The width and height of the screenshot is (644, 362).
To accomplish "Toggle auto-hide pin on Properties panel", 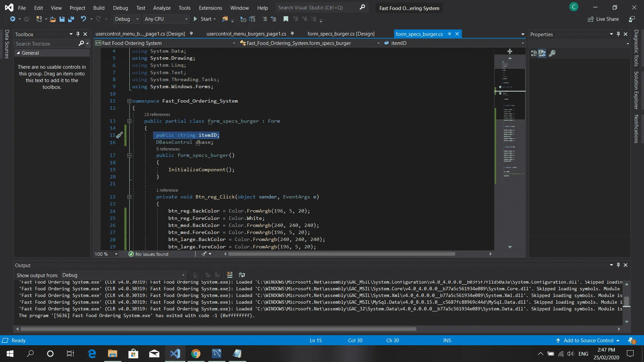I will (x=618, y=34).
